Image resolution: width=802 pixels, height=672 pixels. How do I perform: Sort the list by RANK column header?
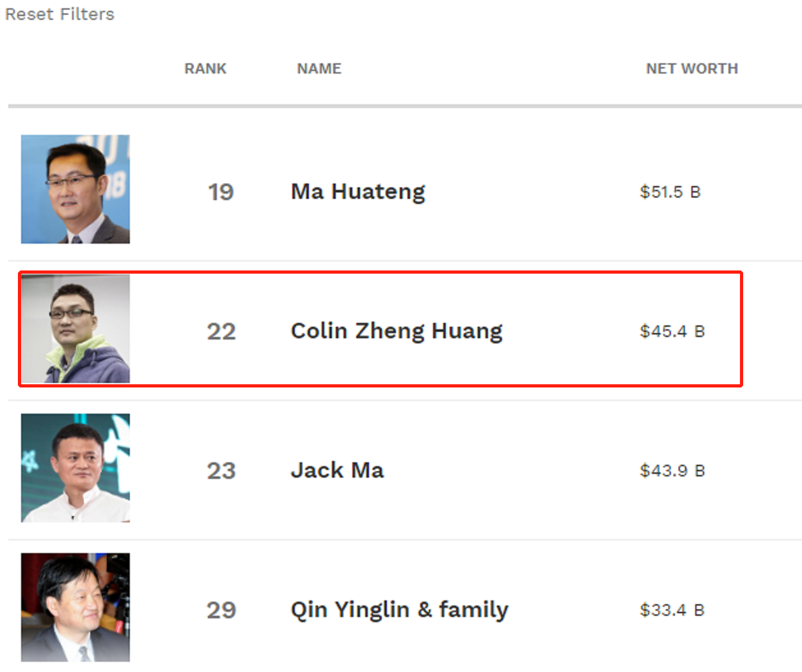click(x=205, y=68)
